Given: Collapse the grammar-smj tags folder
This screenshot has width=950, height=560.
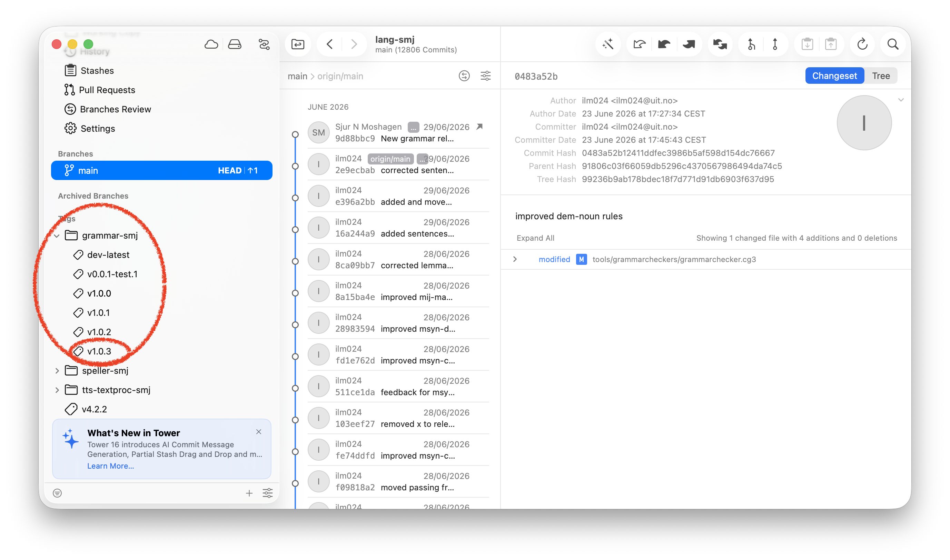Looking at the screenshot, I should pos(57,236).
